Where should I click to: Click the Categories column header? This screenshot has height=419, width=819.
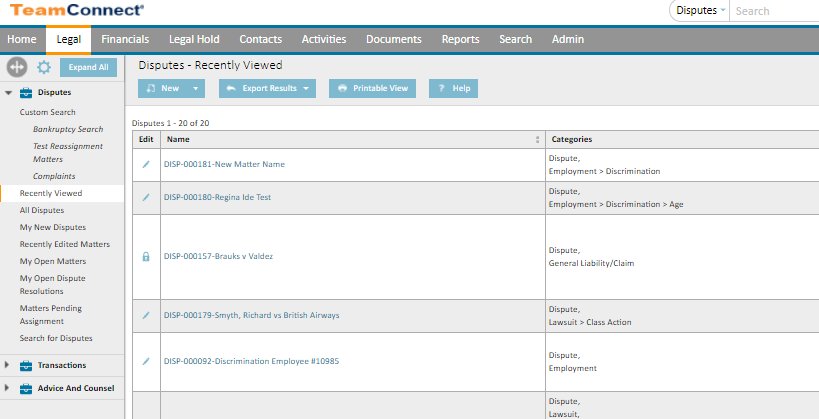571,139
